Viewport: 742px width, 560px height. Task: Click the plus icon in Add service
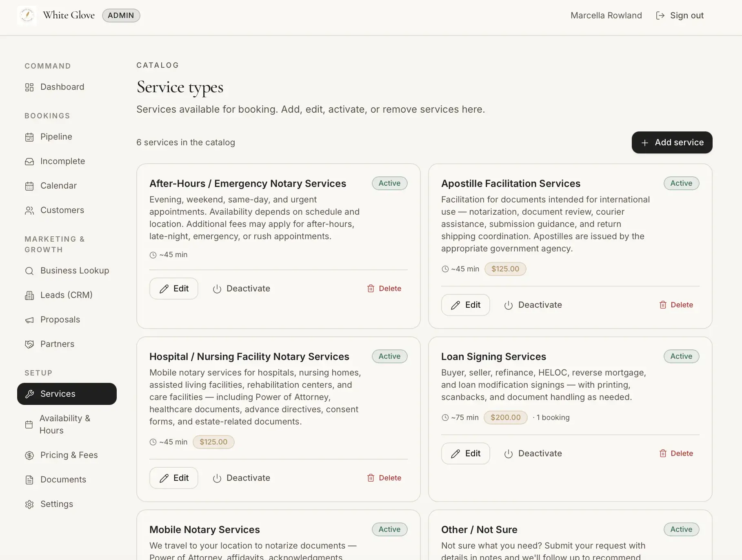(645, 143)
